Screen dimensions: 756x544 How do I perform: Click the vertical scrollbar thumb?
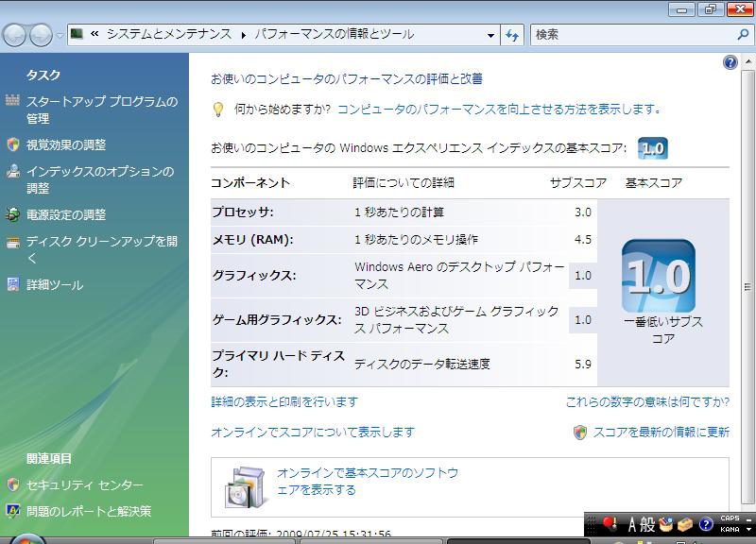pyautogui.click(x=747, y=287)
